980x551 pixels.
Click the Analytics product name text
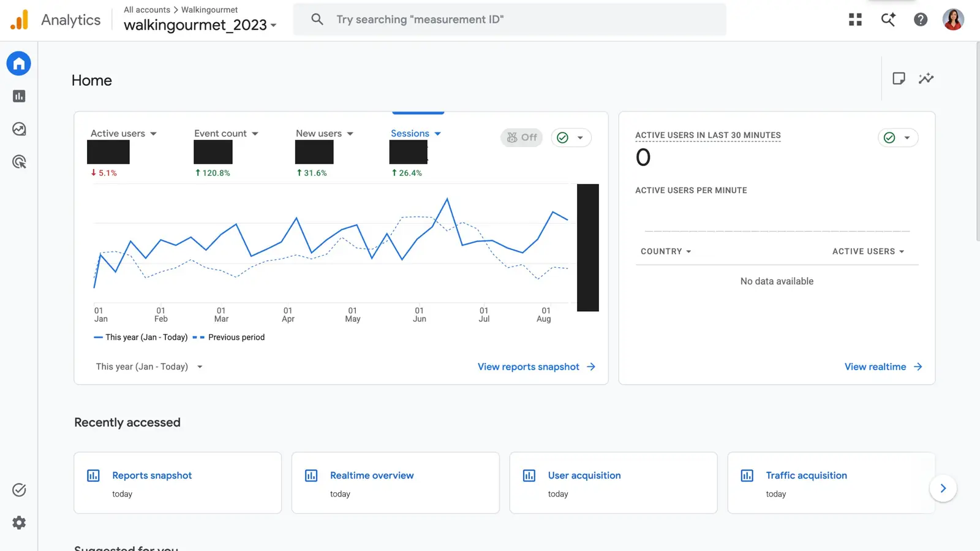71,20
